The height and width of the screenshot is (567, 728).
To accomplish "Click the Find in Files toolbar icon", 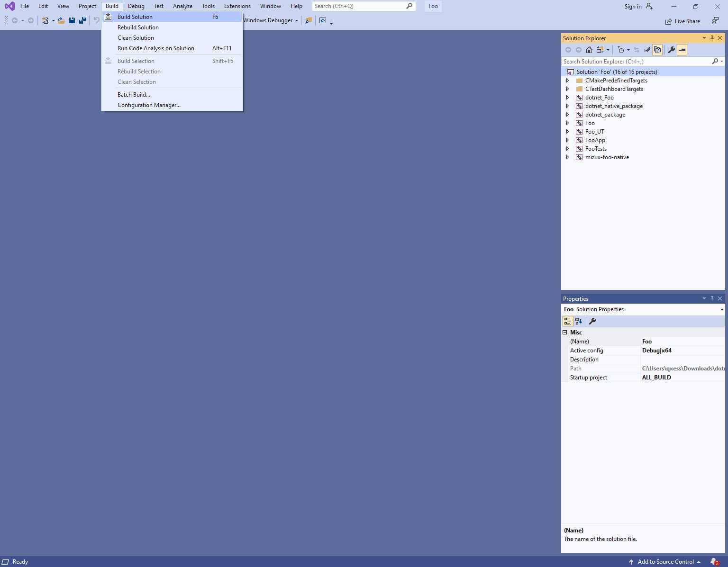I will click(309, 20).
